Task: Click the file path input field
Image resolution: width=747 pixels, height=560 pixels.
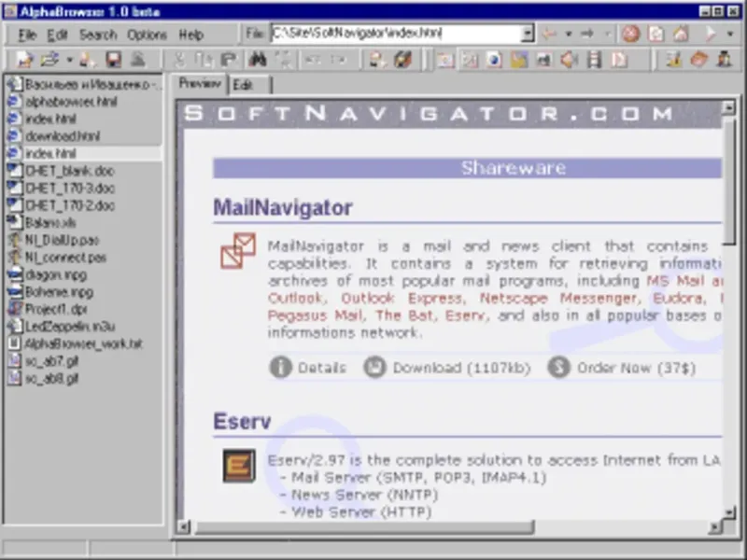Action: [x=397, y=34]
